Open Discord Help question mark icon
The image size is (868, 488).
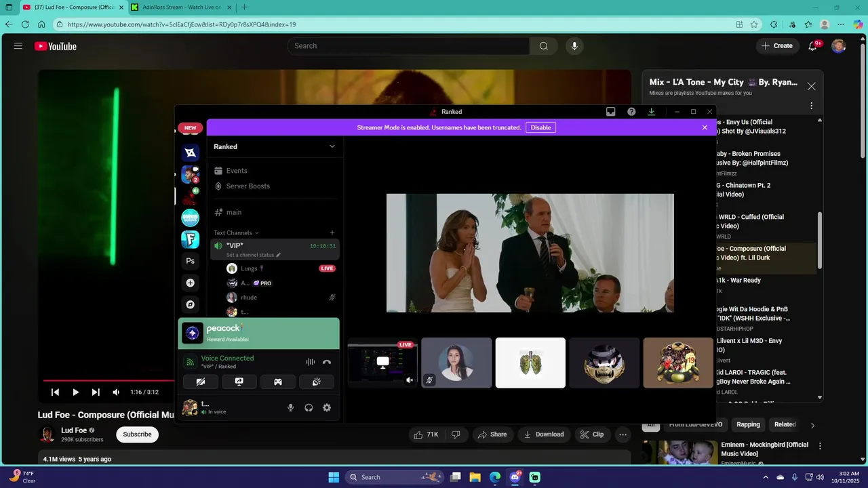(631, 112)
